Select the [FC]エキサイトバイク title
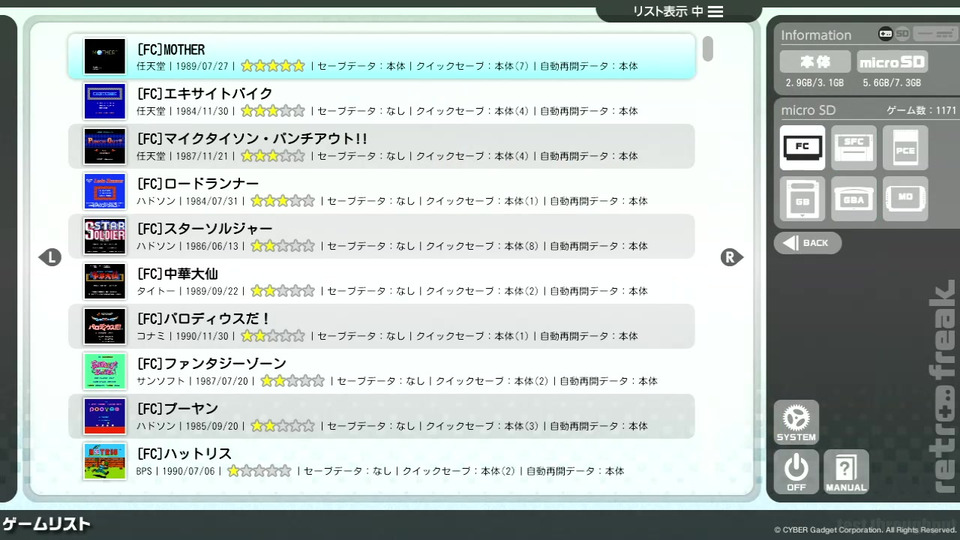Image resolution: width=960 pixels, height=540 pixels. click(x=204, y=94)
